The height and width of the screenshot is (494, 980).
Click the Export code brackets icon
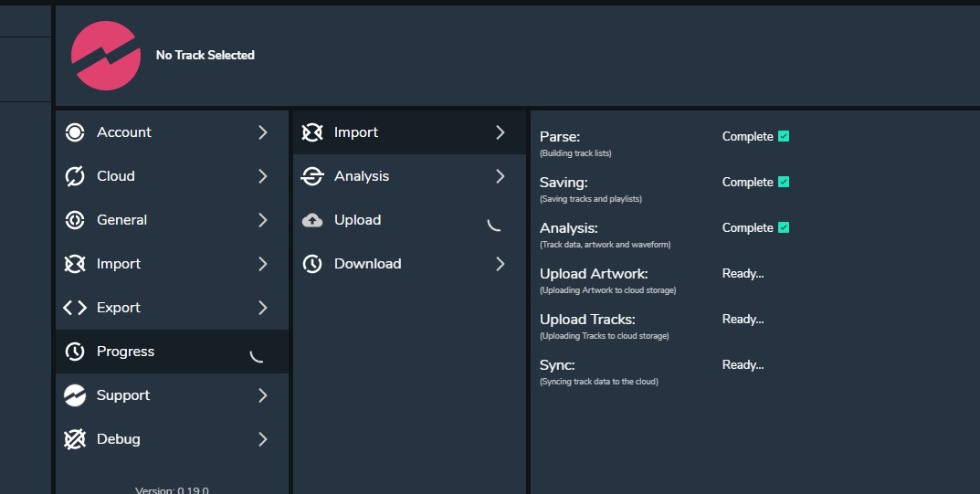75,308
